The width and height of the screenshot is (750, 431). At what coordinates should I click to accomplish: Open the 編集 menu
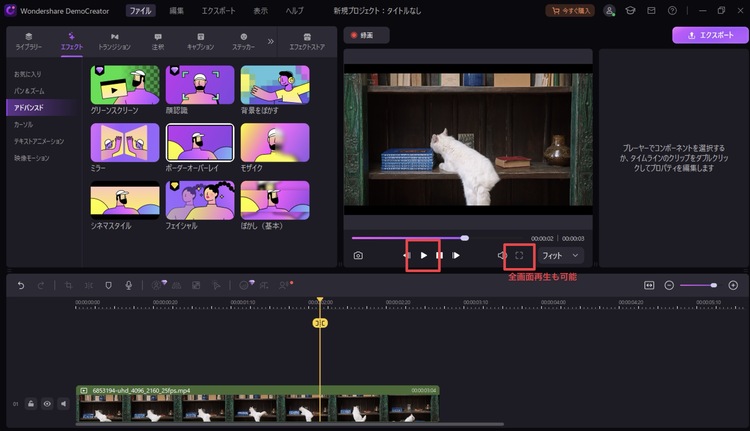(176, 11)
